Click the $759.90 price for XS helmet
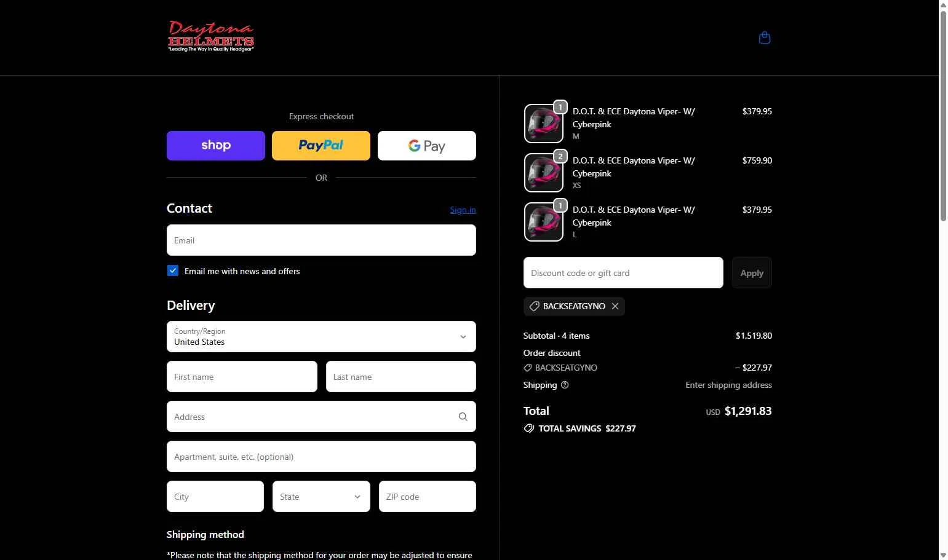 pyautogui.click(x=757, y=160)
